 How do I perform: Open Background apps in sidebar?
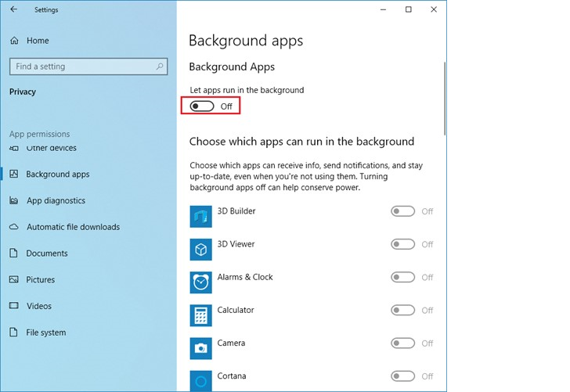pos(57,174)
